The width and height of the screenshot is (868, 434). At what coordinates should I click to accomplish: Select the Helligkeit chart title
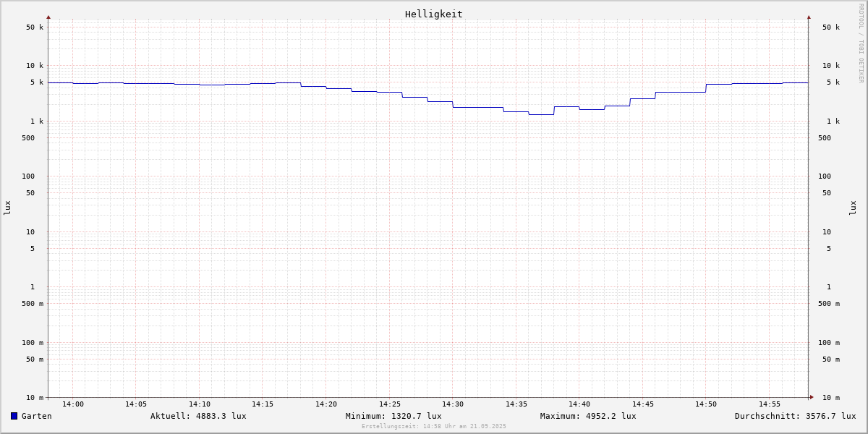[x=433, y=14]
